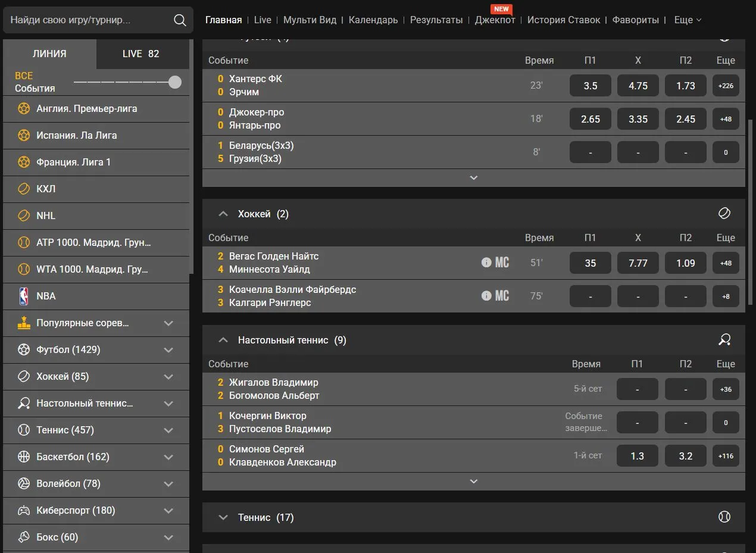The height and width of the screenshot is (553, 756).
Task: Expand the Tennis (17) section
Action: point(223,517)
